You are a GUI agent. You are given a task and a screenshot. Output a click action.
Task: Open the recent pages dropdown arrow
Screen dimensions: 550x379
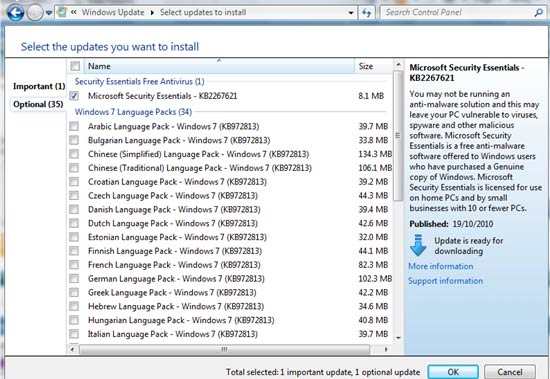(x=49, y=13)
